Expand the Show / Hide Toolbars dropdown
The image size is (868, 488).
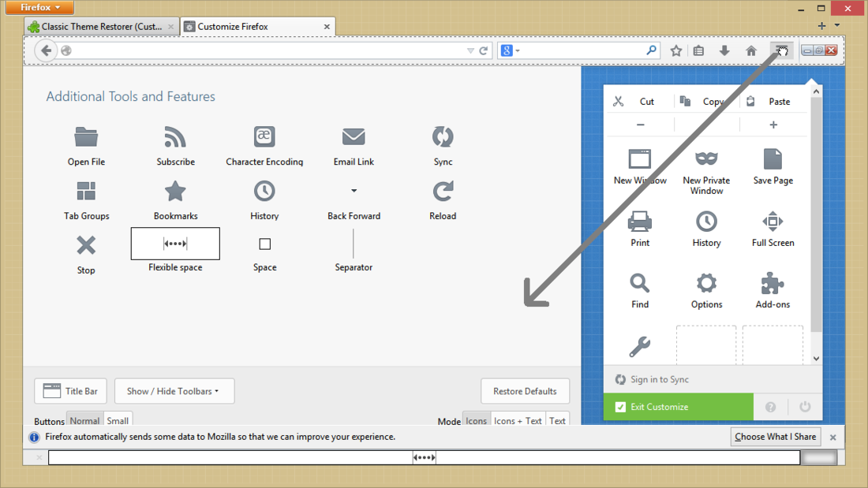(x=174, y=391)
